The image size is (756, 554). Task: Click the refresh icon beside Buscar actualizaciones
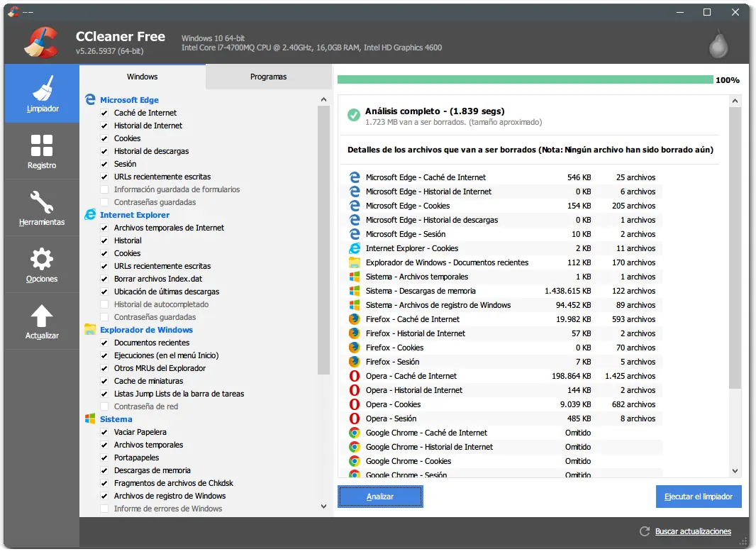point(644,531)
